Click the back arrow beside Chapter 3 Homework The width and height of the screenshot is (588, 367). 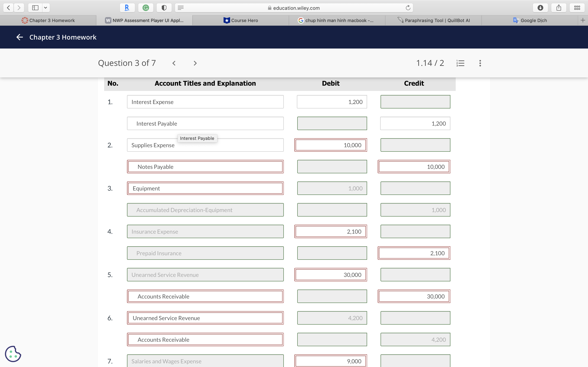pyautogui.click(x=19, y=37)
